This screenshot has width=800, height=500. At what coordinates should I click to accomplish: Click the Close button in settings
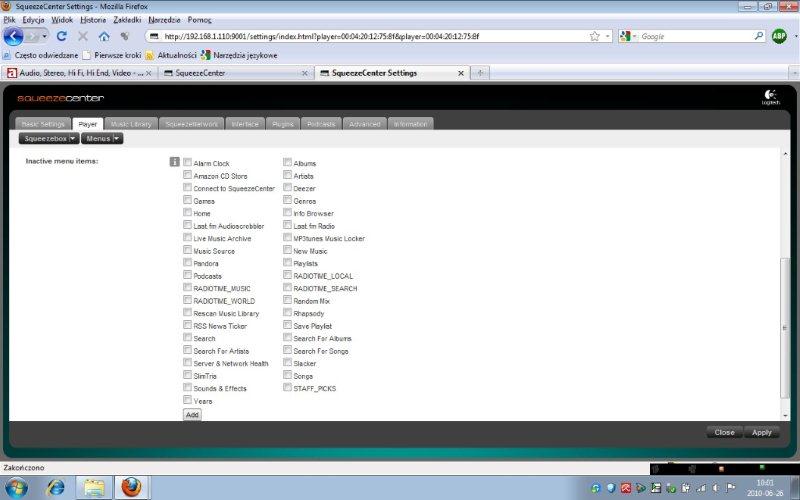pos(724,432)
